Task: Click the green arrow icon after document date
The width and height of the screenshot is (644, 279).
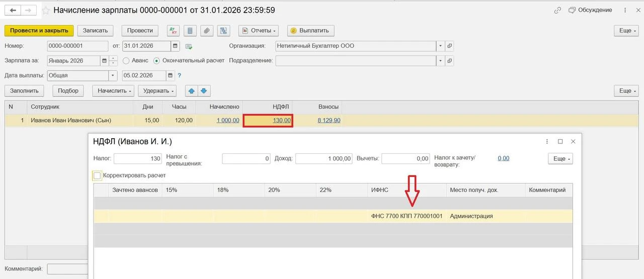Action: coord(189,46)
